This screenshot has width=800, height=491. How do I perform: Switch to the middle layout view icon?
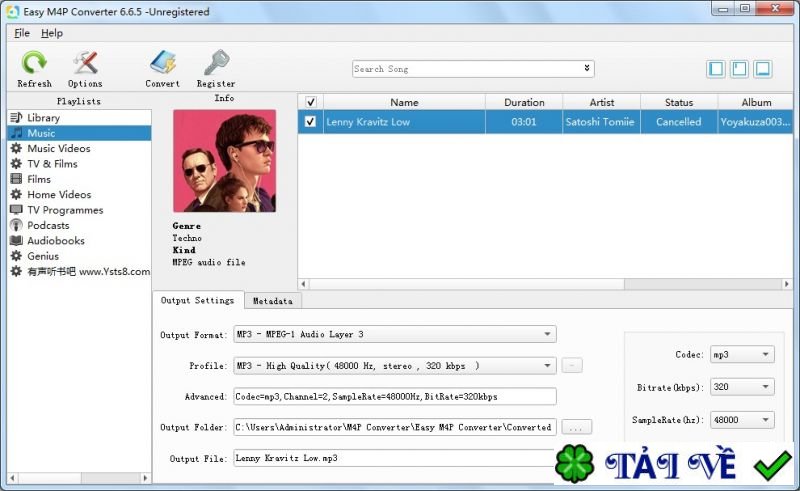[739, 69]
